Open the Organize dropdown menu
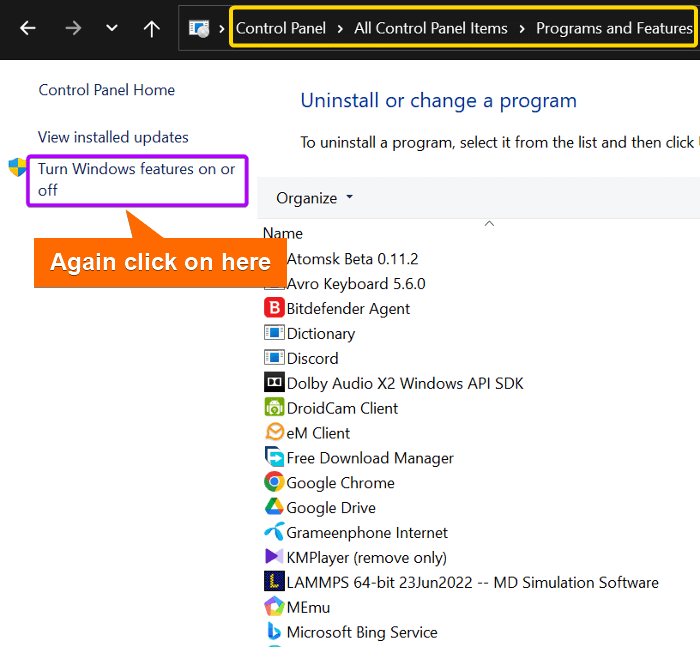This screenshot has width=700, height=647. pos(314,198)
